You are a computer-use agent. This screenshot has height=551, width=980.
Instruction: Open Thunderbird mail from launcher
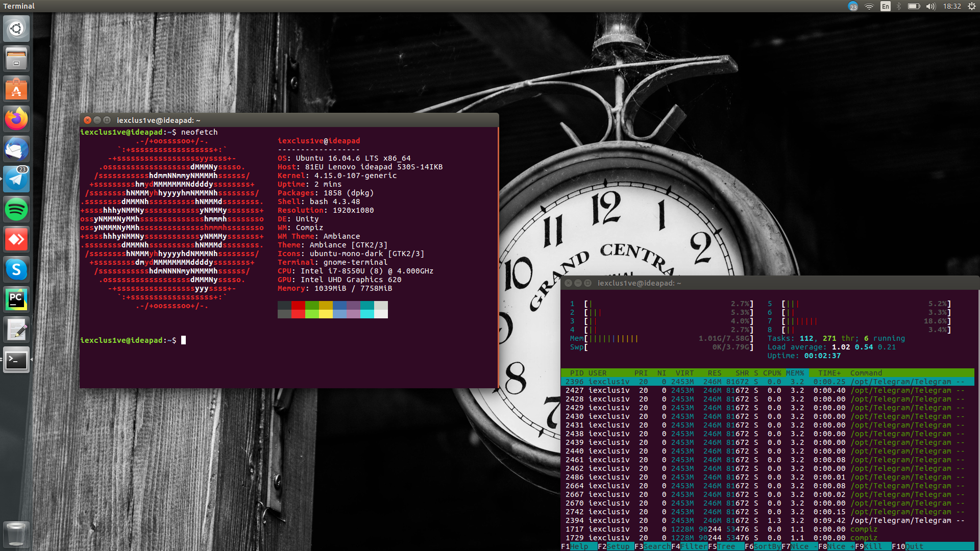[16, 149]
